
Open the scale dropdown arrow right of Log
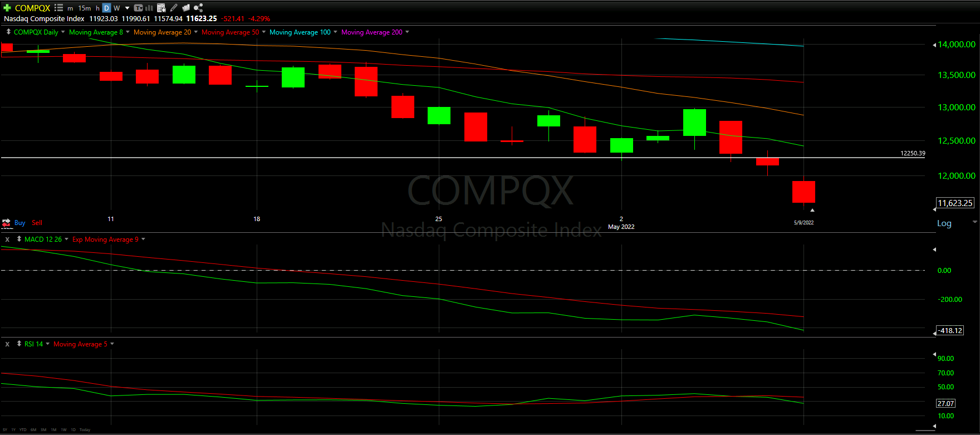pos(974,222)
